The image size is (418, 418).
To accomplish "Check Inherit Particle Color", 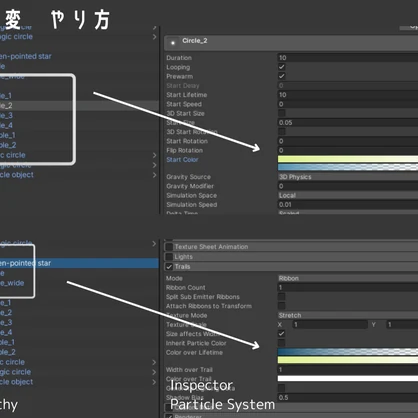I will click(x=282, y=343).
